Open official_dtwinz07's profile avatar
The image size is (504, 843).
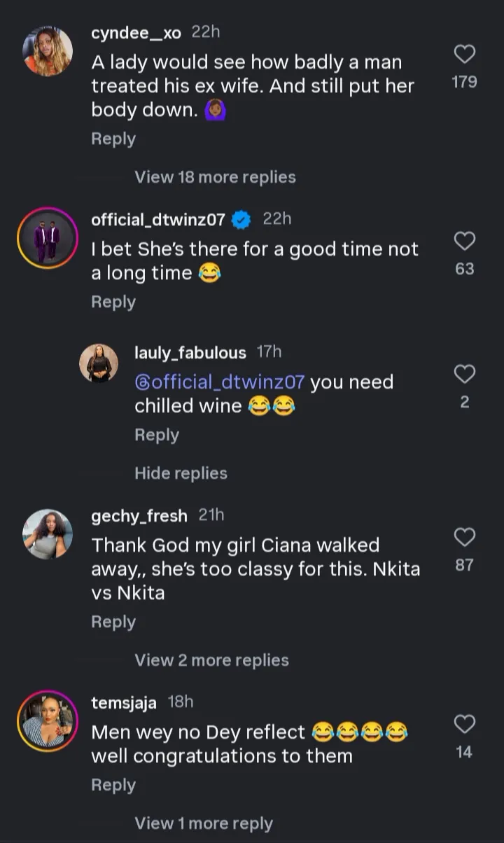point(48,238)
